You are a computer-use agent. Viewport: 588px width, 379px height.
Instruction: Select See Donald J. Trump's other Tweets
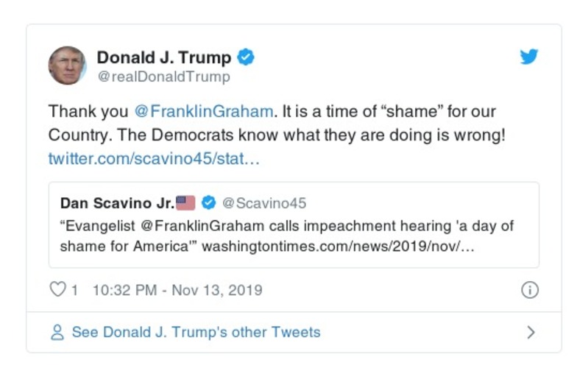tap(196, 332)
